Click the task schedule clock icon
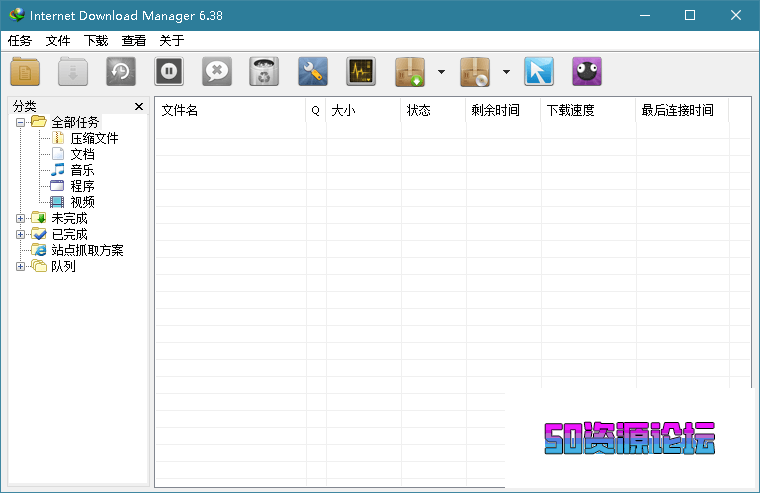Screen dimensions: 760x493 click(x=121, y=72)
